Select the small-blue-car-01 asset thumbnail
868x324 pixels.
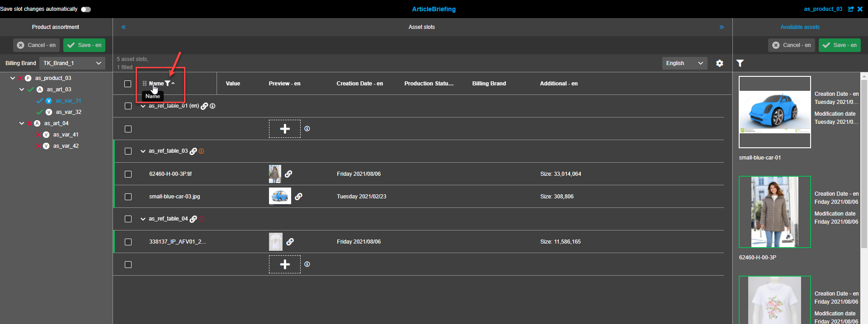pyautogui.click(x=775, y=112)
